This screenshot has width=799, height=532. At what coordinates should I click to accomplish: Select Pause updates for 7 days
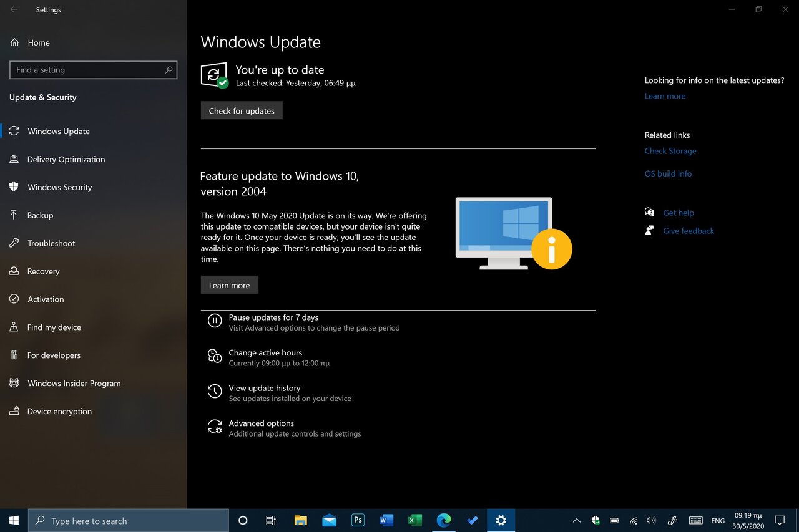click(273, 317)
